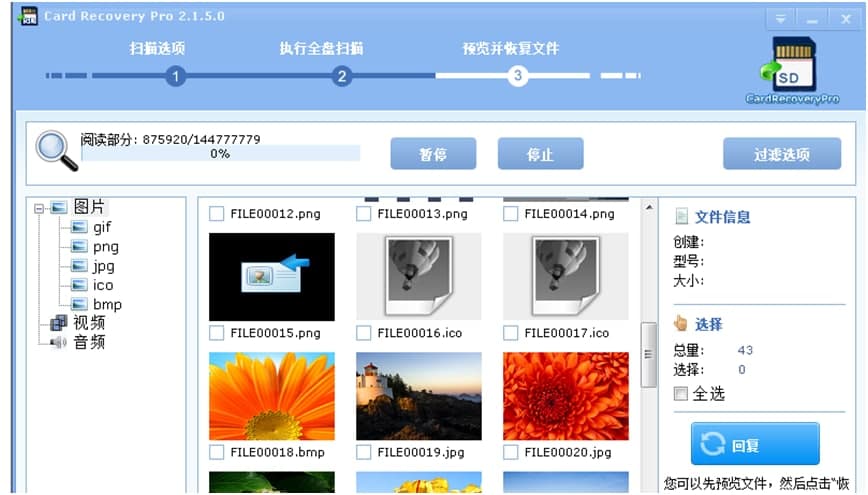
Task: Check the FILE00017.ico checkbox
Action: [510, 333]
